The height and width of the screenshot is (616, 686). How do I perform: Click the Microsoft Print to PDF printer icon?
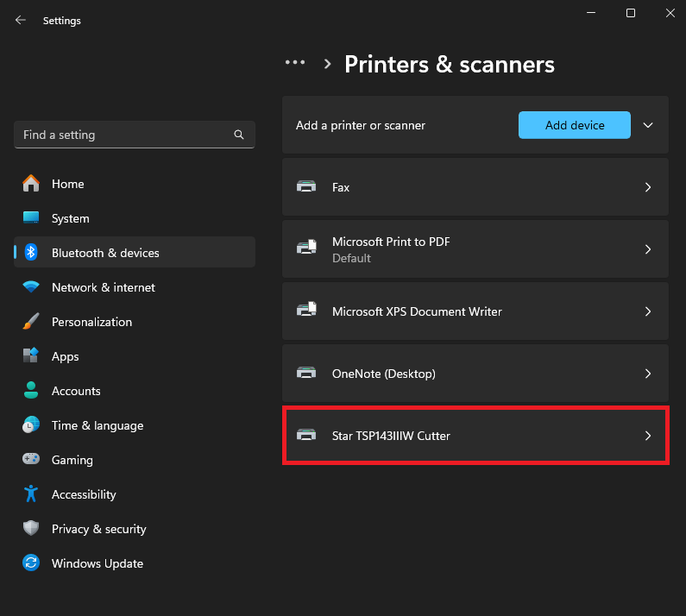(306, 248)
